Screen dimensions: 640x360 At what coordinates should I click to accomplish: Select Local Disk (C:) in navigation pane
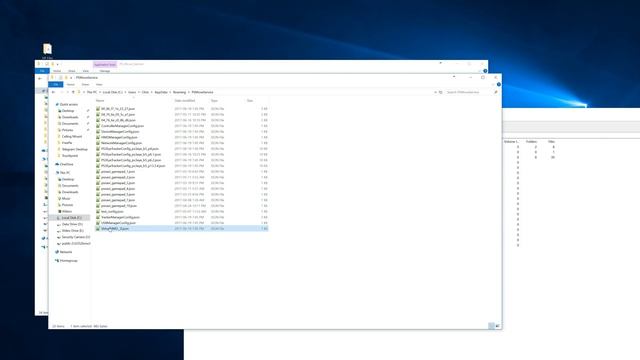71,218
